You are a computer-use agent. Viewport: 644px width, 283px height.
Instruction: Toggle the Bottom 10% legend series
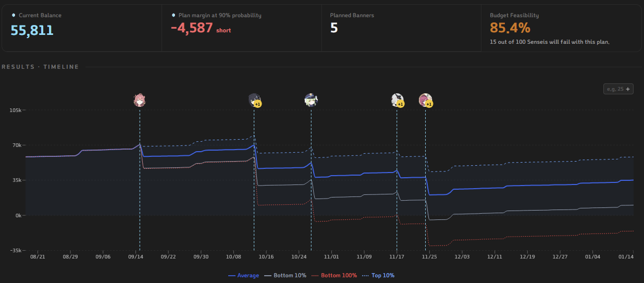click(x=286, y=275)
